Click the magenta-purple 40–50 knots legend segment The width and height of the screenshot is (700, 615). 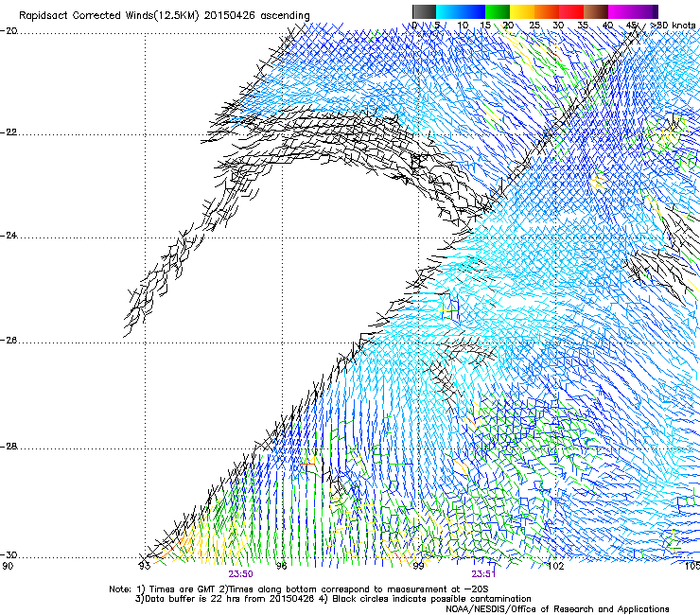pyautogui.click(x=630, y=11)
